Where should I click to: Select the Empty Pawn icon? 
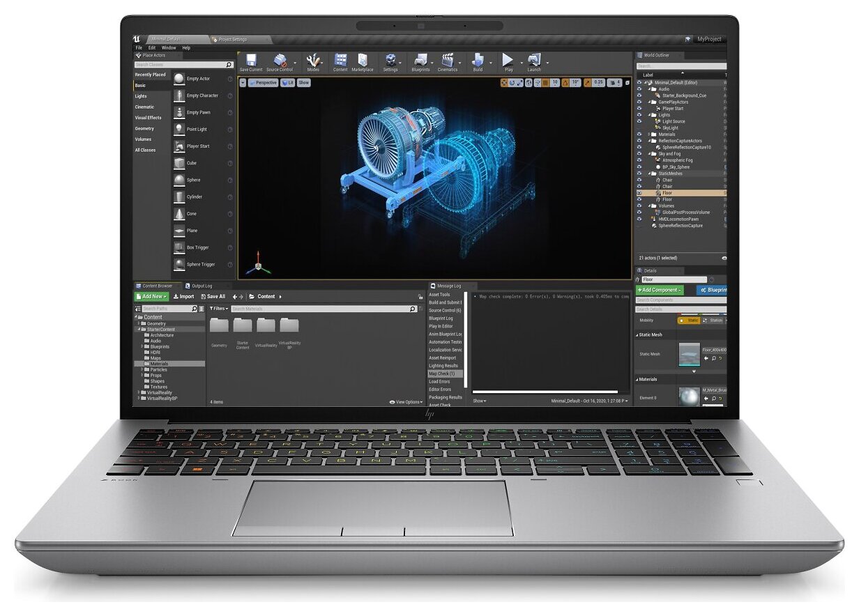179,112
